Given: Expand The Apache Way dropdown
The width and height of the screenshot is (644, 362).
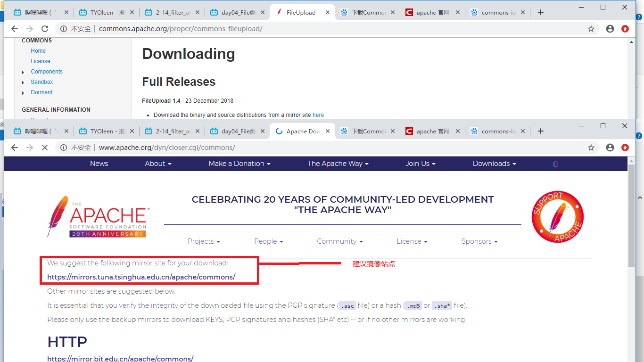Looking at the screenshot, I should pos(338,164).
